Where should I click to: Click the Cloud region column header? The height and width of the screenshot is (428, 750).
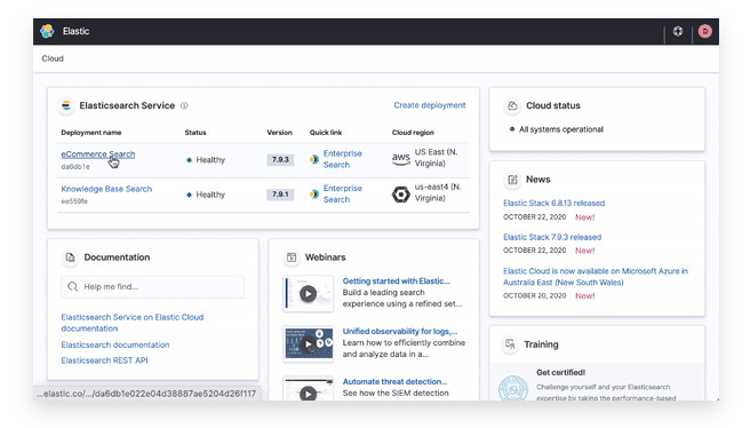click(413, 132)
